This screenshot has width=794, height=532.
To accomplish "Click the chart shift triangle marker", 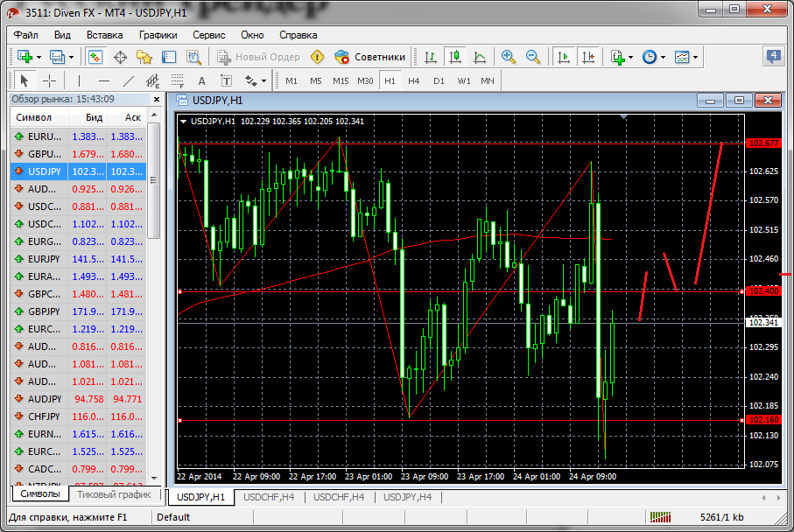I will click(x=624, y=117).
